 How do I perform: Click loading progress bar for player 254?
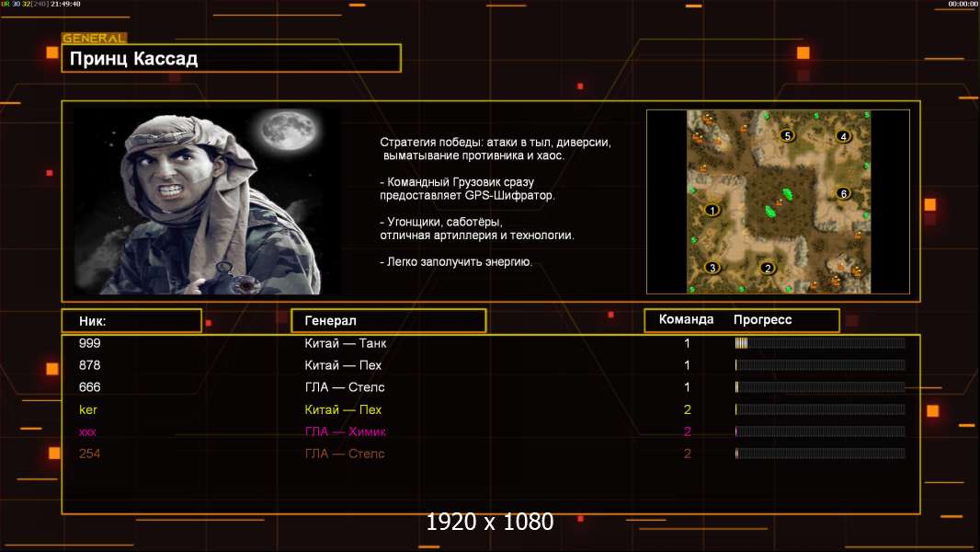[x=820, y=454]
